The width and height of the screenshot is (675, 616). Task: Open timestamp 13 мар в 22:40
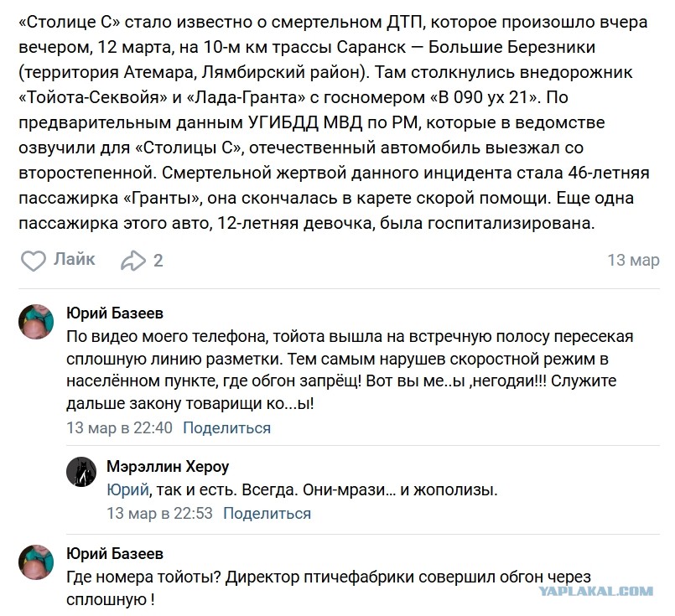pos(119,428)
